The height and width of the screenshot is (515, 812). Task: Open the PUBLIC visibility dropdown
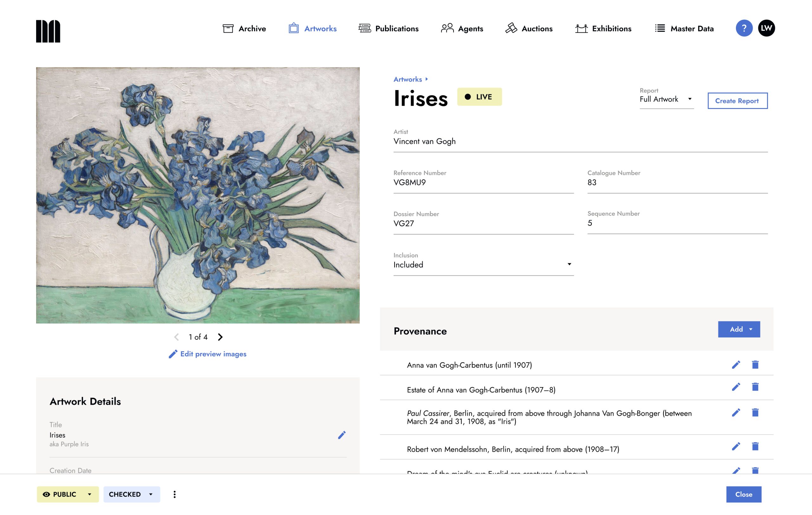click(x=68, y=494)
